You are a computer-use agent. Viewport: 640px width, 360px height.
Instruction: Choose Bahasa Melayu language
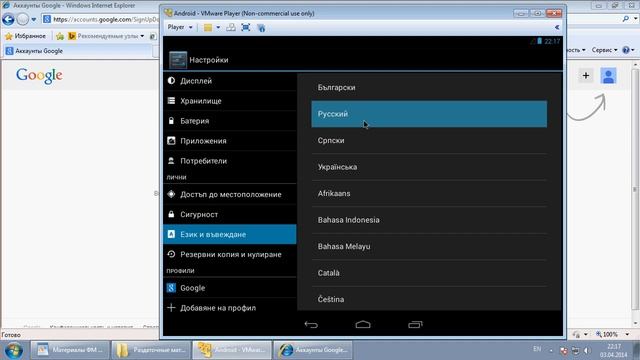(x=429, y=247)
